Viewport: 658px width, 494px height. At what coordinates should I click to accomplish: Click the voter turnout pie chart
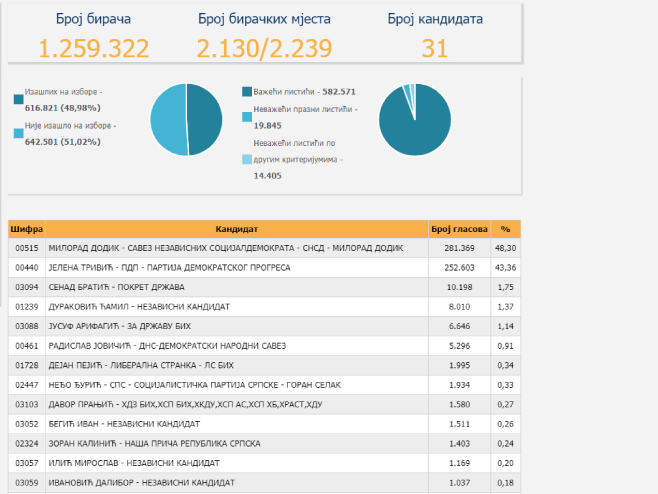186,119
